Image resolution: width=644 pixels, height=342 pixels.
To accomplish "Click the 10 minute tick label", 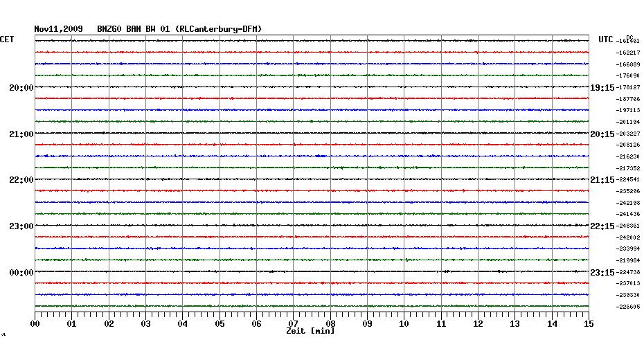I will pyautogui.click(x=404, y=323).
